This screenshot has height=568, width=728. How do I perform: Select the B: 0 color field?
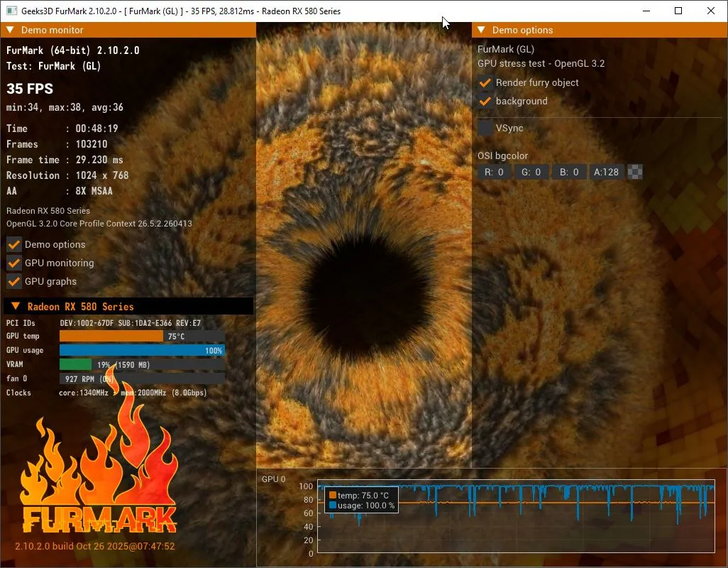(x=569, y=172)
